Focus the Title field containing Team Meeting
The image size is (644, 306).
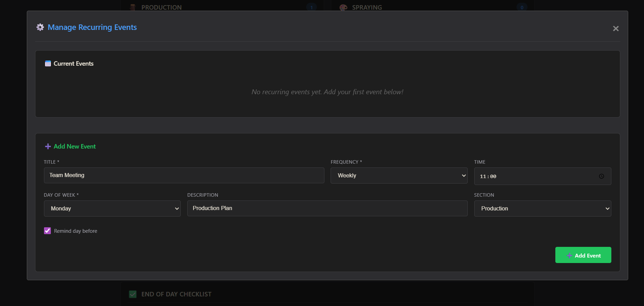(184, 175)
